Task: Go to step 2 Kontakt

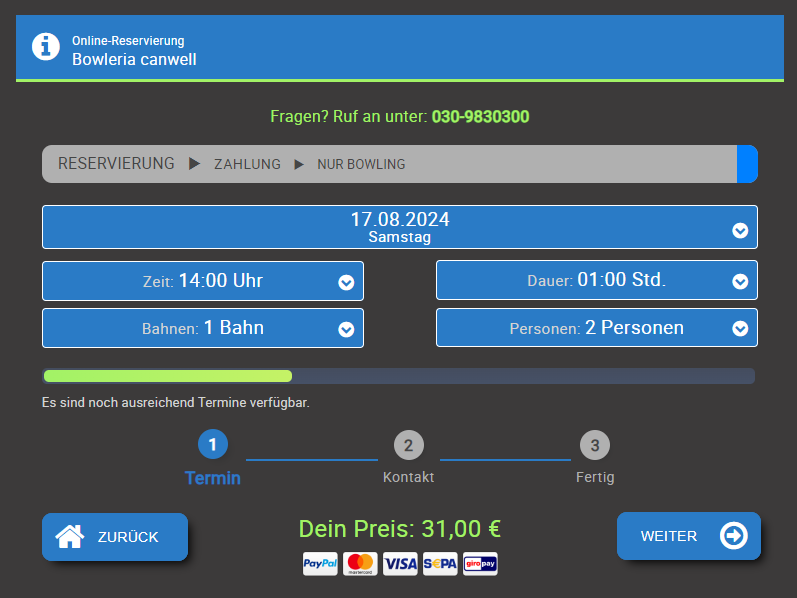Action: pyautogui.click(x=408, y=445)
